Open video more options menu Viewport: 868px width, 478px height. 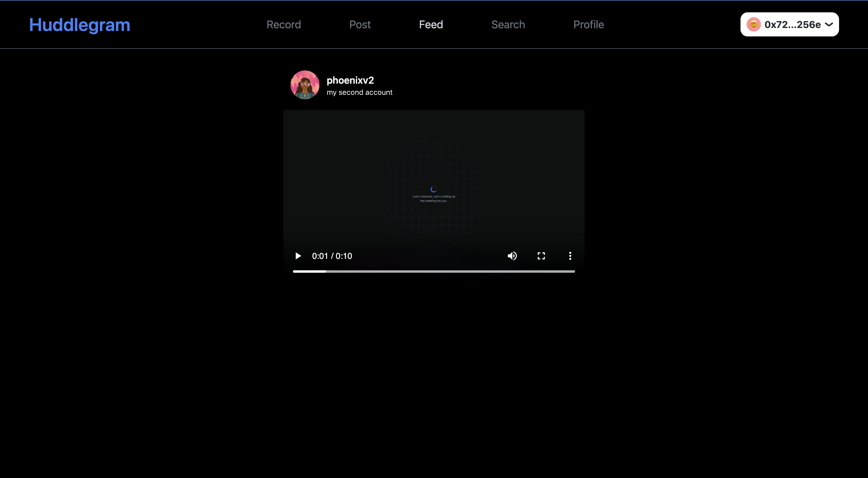coord(570,256)
